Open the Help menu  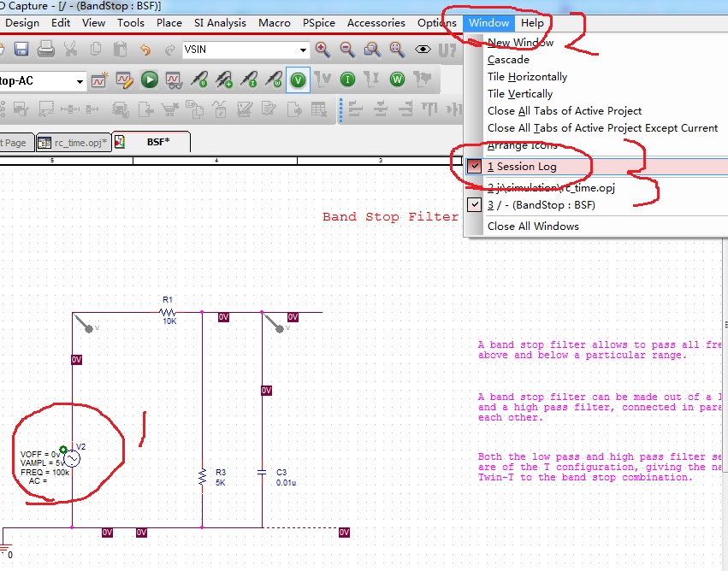pyautogui.click(x=532, y=23)
